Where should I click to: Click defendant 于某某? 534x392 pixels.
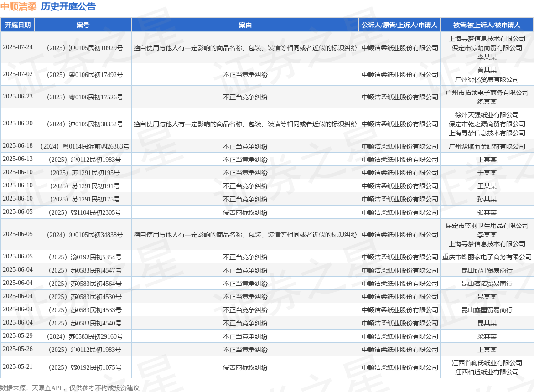(x=487, y=173)
